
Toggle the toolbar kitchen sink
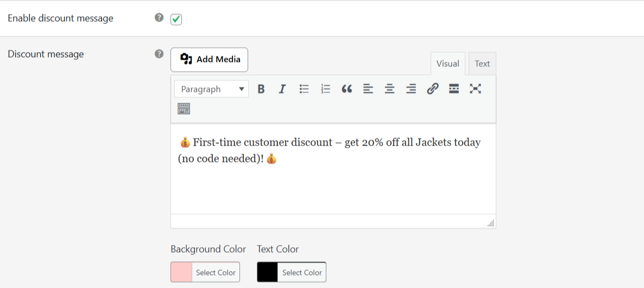coord(184,109)
